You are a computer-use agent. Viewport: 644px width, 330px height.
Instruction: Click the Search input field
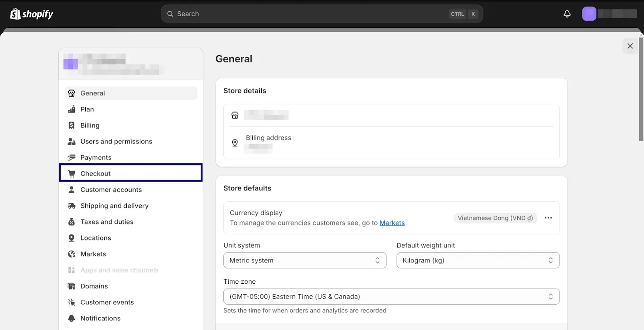coord(322,14)
